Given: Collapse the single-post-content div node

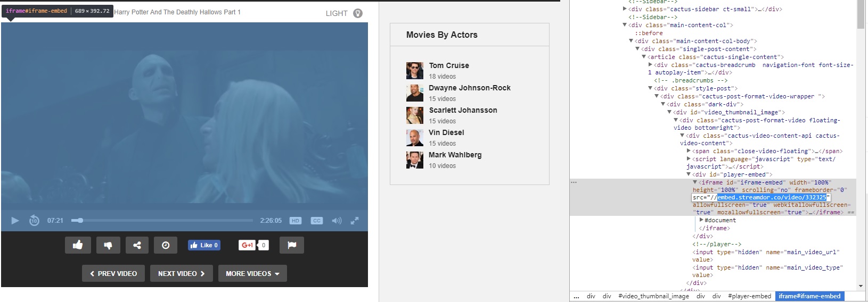Looking at the screenshot, I should point(637,49).
